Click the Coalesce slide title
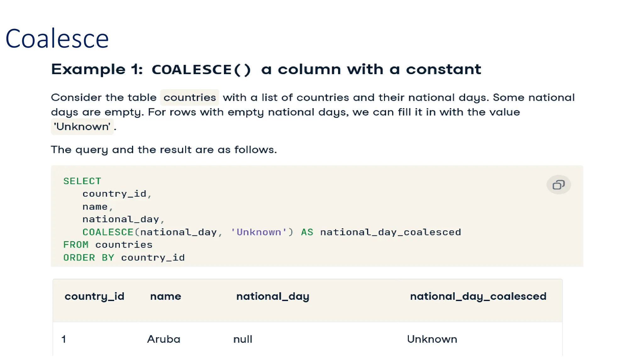The image size is (644, 362). tap(57, 39)
